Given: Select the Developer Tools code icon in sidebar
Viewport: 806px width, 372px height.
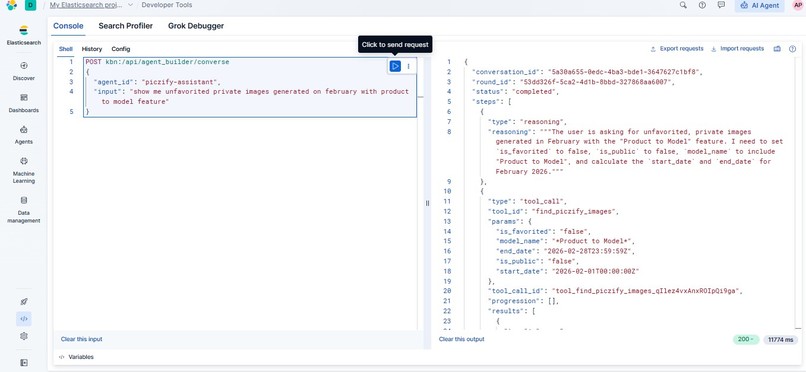Looking at the screenshot, I should 24,319.
